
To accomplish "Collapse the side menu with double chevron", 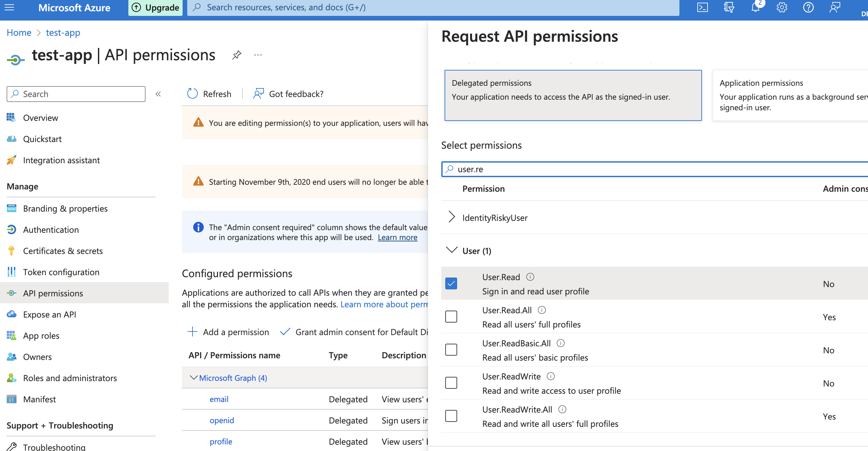I will click(158, 94).
